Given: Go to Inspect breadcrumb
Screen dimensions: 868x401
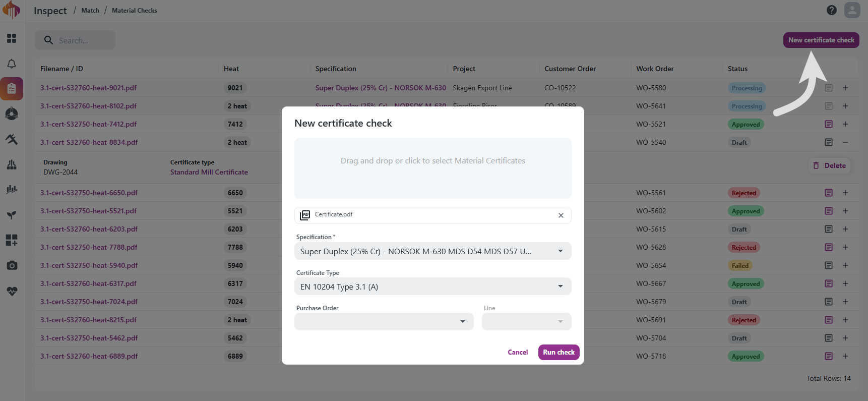Looking at the screenshot, I should pos(50,11).
